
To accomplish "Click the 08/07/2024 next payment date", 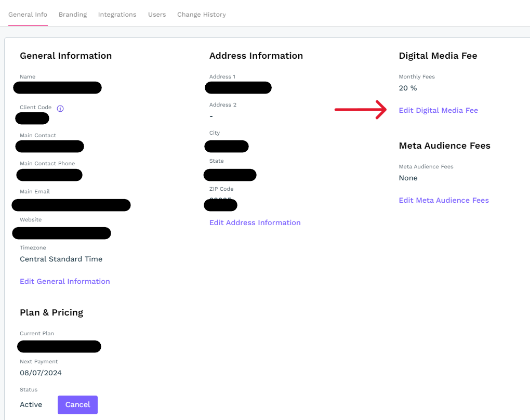I will (41, 373).
